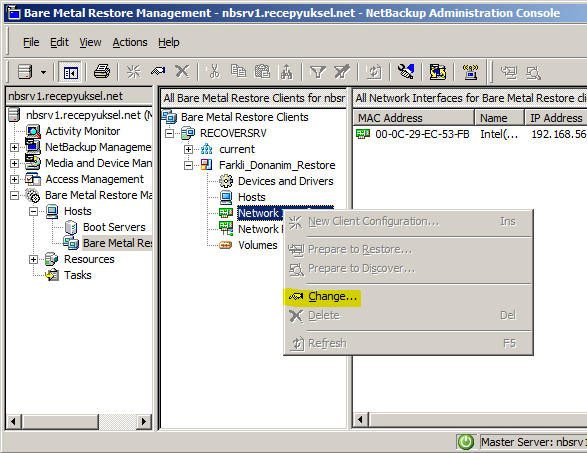Collapse the Bare Metal Restore Management node
The image size is (587, 453).
click(14, 195)
